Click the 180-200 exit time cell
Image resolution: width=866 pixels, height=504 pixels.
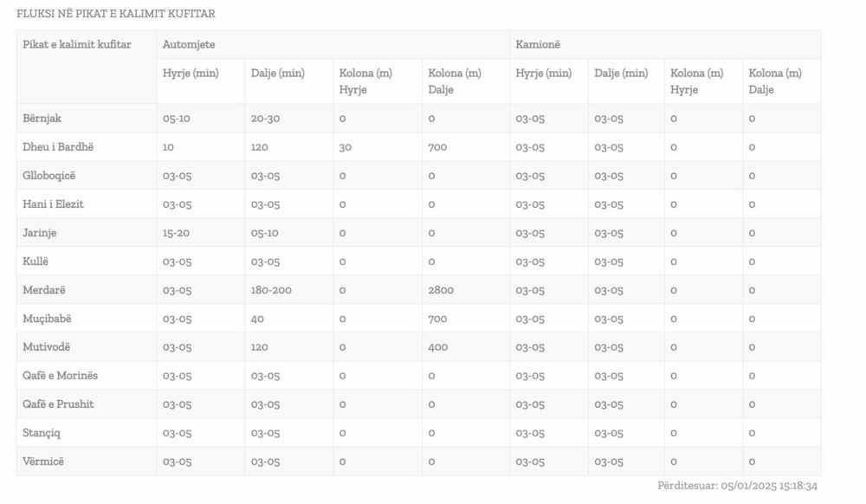(271, 290)
